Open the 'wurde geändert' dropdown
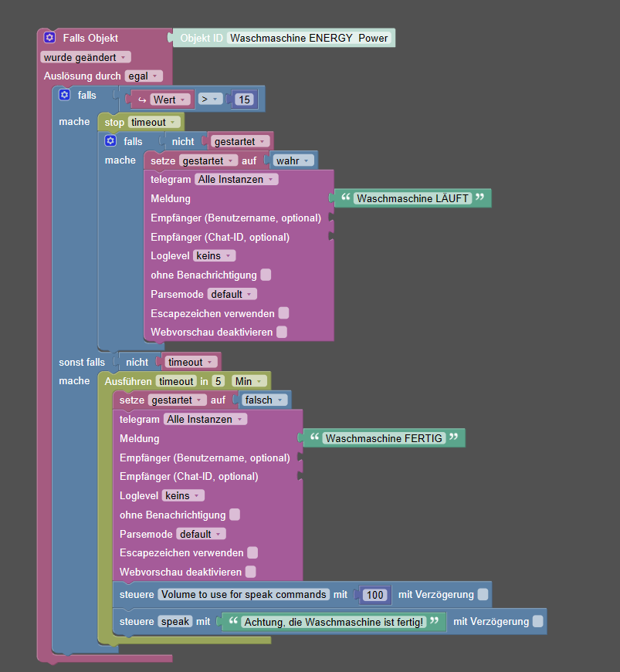Screen dimensions: 620x672 click(x=86, y=57)
